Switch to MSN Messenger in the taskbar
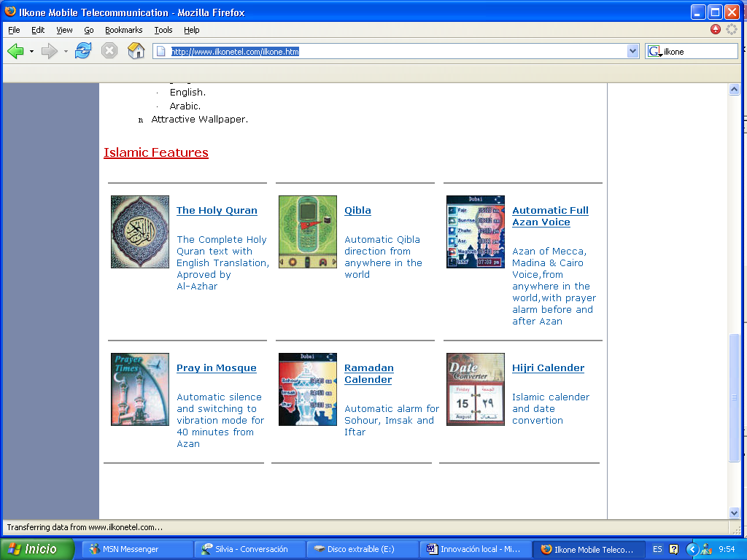This screenshot has height=560, width=747. [x=138, y=549]
